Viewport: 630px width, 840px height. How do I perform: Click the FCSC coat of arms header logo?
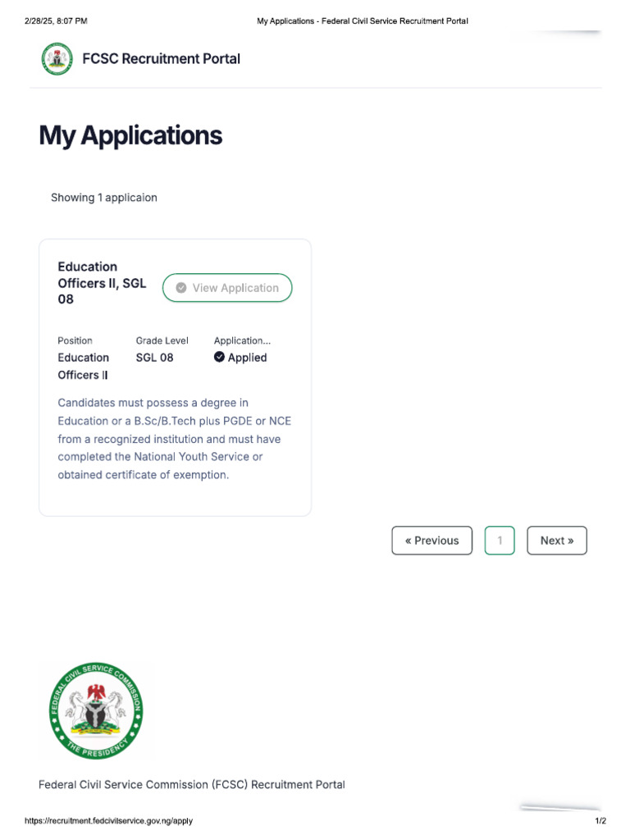coord(57,58)
